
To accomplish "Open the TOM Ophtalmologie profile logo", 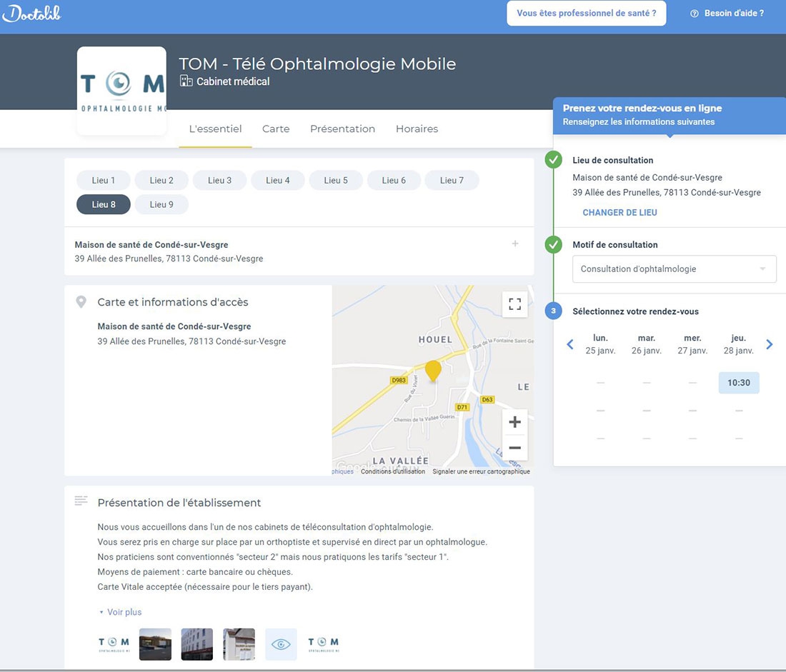I will click(121, 91).
